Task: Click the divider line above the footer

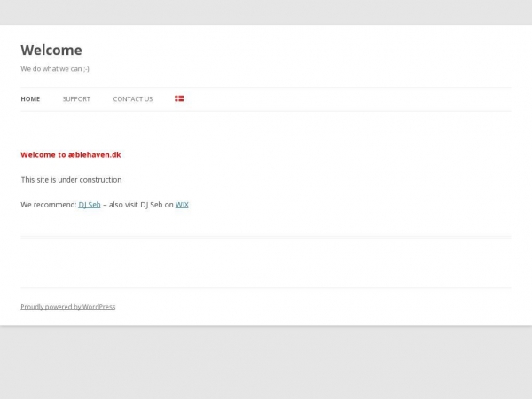Action: click(x=266, y=287)
